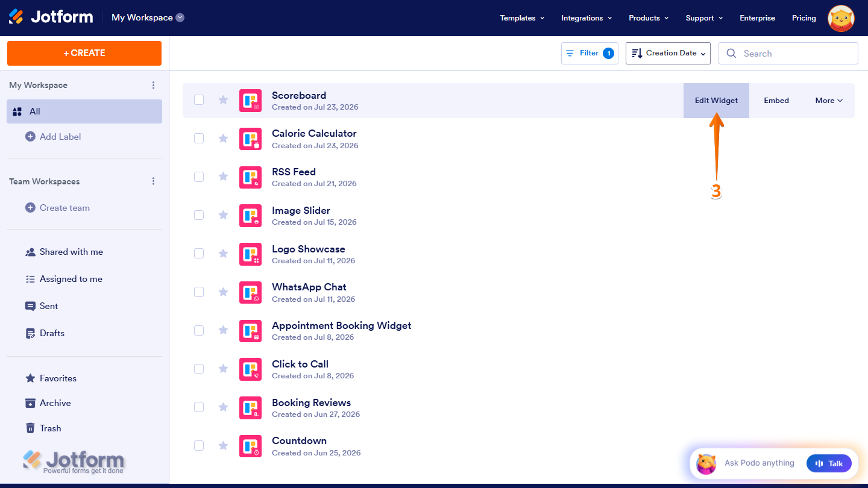Viewport: 868px width, 488px height.
Task: Click the Image Slider app icon
Action: pos(250,216)
